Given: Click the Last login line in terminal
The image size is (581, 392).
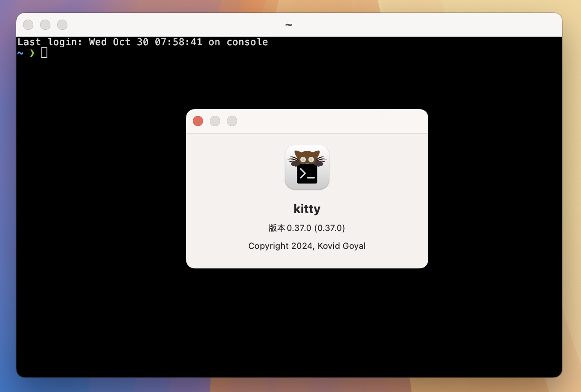Looking at the screenshot, I should pos(143,42).
